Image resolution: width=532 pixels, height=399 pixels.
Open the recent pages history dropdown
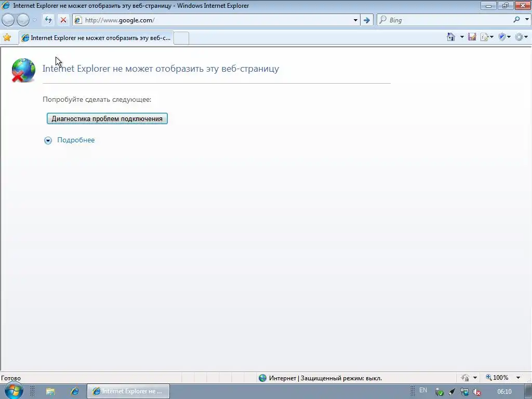point(34,20)
